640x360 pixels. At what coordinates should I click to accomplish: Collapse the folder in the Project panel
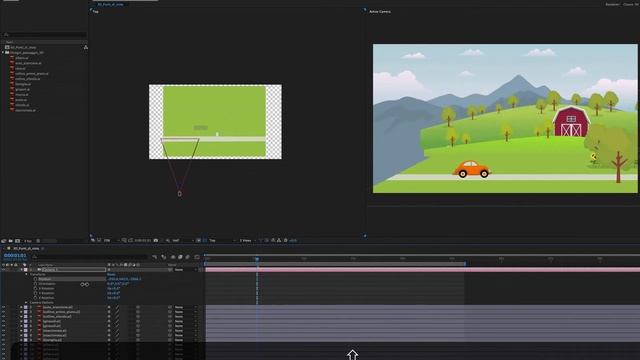(3, 53)
